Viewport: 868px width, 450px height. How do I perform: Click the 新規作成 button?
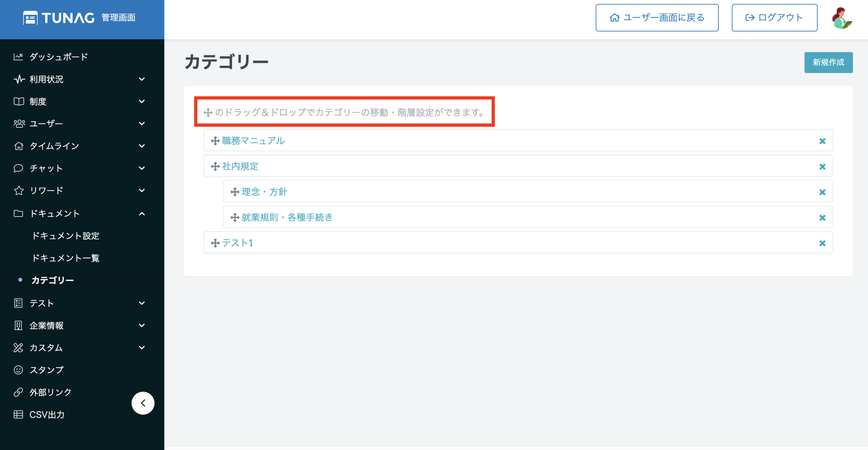[x=829, y=62]
